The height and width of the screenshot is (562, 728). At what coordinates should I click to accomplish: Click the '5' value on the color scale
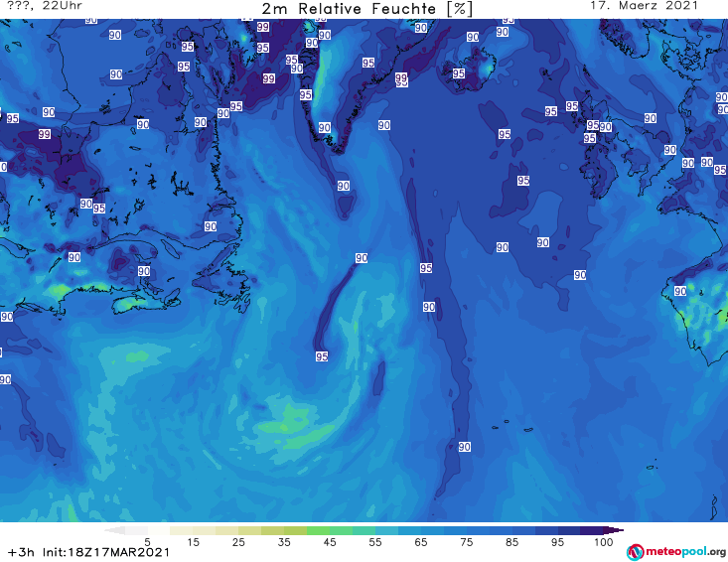tap(147, 542)
